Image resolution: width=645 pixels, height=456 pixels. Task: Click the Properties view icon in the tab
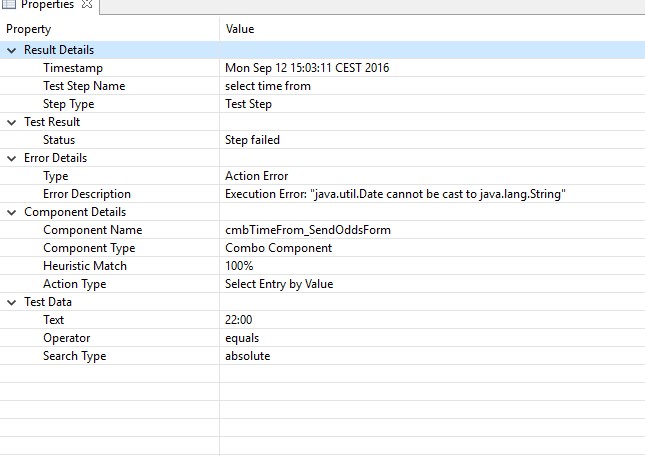(9, 4)
